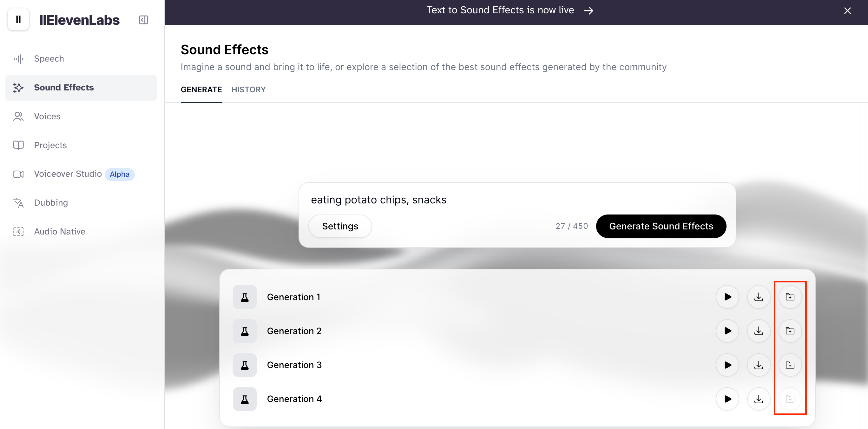This screenshot has height=429, width=868.
Task: Open Speech in the sidebar
Action: 49,59
